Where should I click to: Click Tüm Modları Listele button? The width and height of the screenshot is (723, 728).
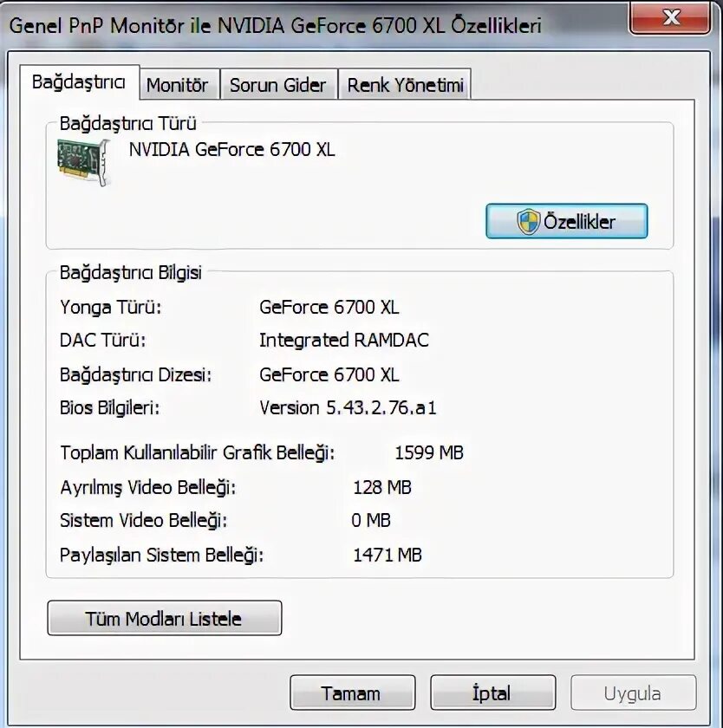[165, 618]
